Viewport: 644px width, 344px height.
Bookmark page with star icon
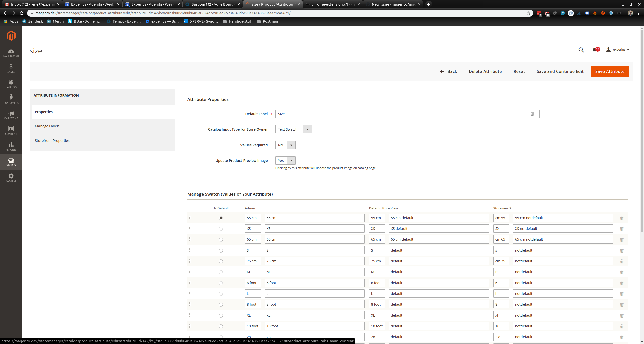pyautogui.click(x=528, y=13)
